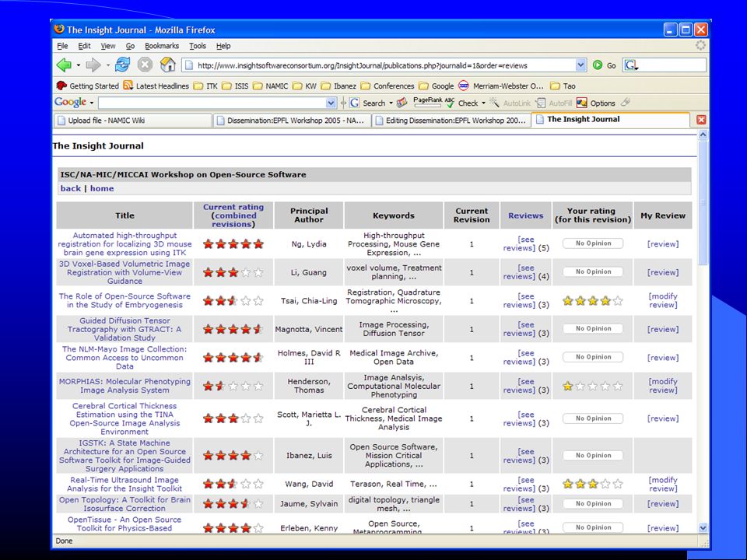
Task: Click the green Back arrow icon
Action: 64,65
